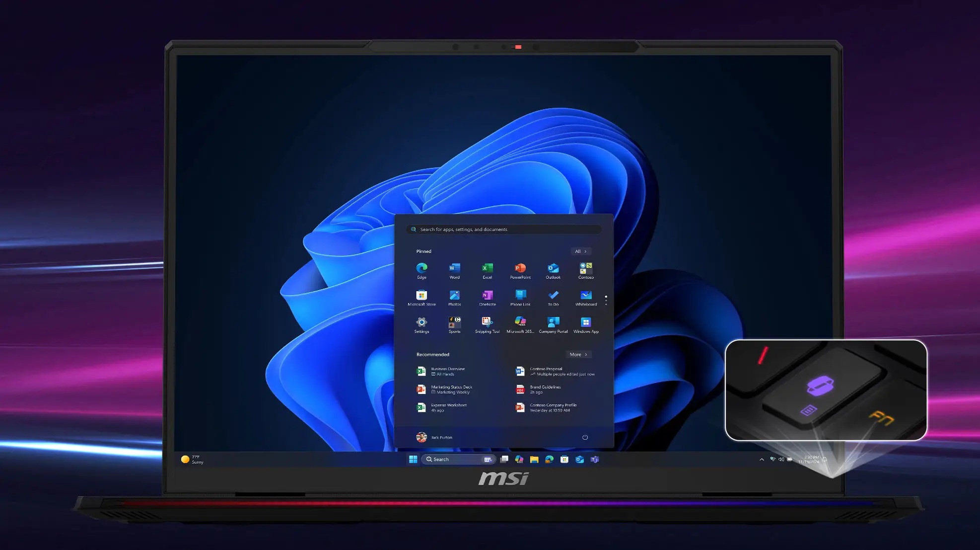
Task: Open Edge from the pinned apps grid
Action: (x=421, y=271)
